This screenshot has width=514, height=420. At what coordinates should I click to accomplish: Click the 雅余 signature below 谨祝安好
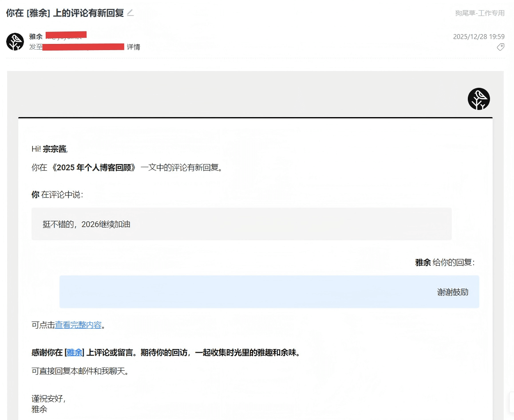tap(40, 409)
